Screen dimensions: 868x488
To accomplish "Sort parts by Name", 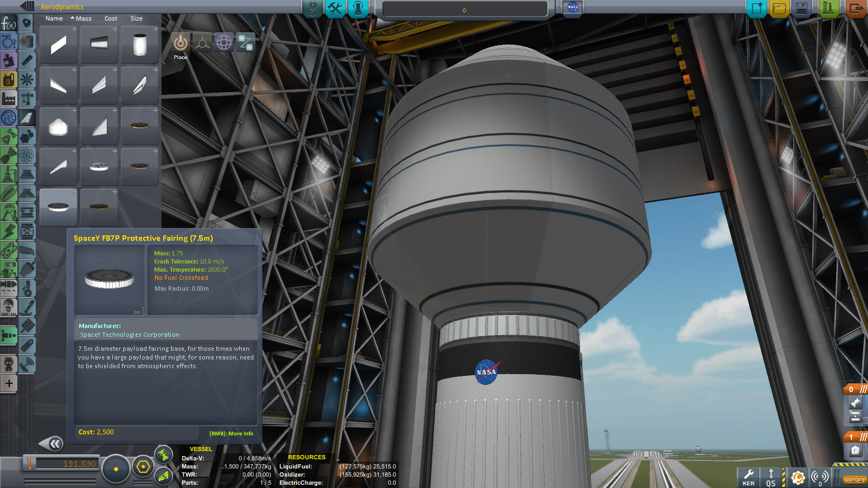I will (x=54, y=18).
